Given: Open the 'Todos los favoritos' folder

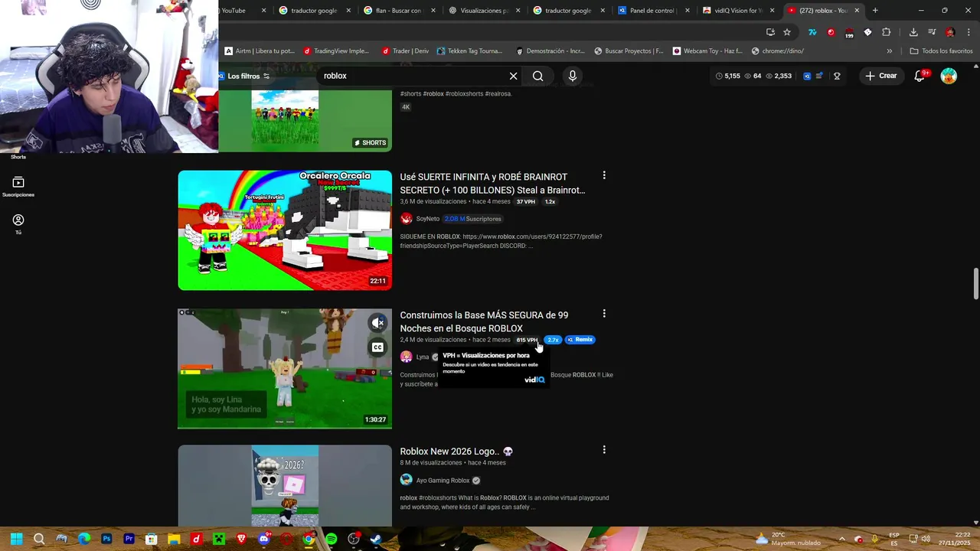Looking at the screenshot, I should pyautogui.click(x=941, y=51).
